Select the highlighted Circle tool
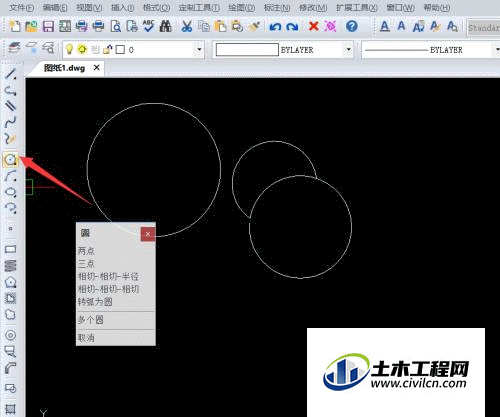 click(x=11, y=160)
